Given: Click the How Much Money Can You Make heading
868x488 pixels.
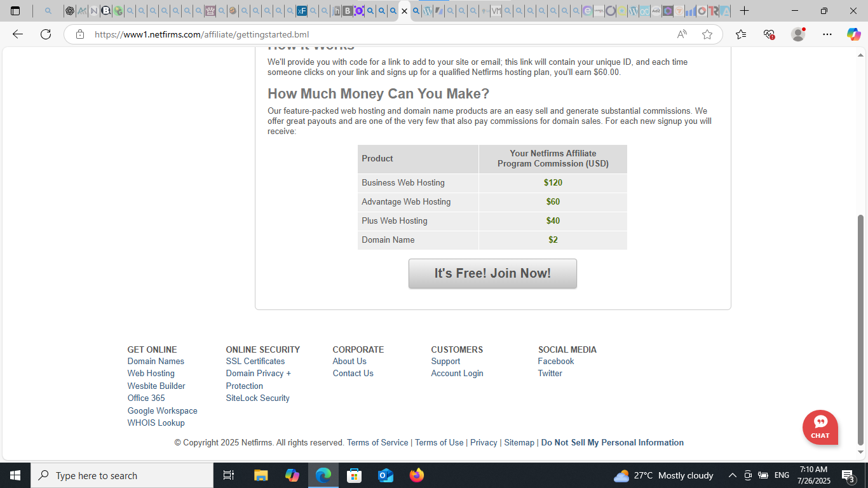Looking at the screenshot, I should click(x=378, y=93).
